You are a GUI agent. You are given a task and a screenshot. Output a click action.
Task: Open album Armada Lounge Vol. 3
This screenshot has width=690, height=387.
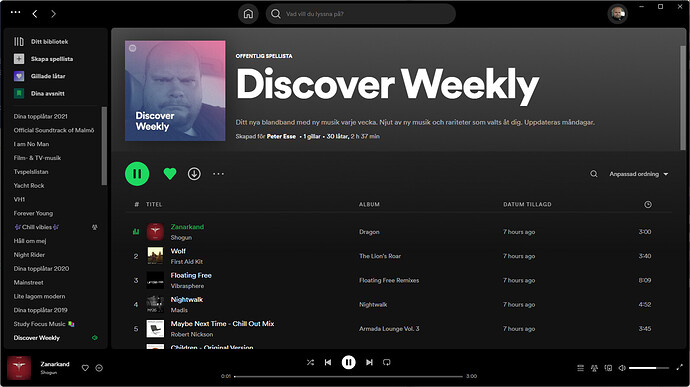(x=389, y=328)
